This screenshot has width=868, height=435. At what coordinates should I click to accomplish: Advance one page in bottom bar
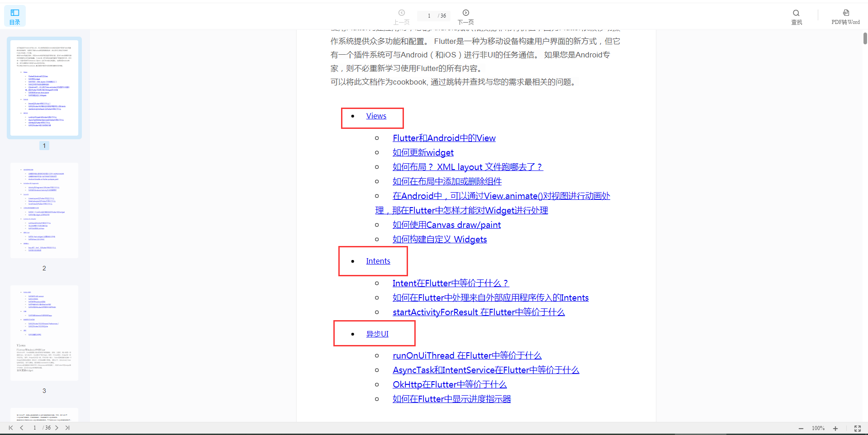click(57, 428)
